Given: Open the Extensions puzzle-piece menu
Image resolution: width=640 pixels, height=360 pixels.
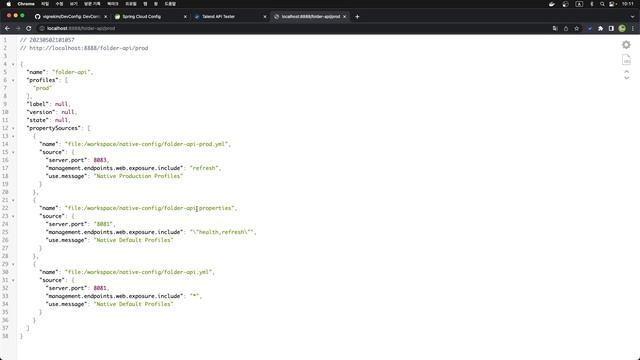Looking at the screenshot, I should pos(600,29).
